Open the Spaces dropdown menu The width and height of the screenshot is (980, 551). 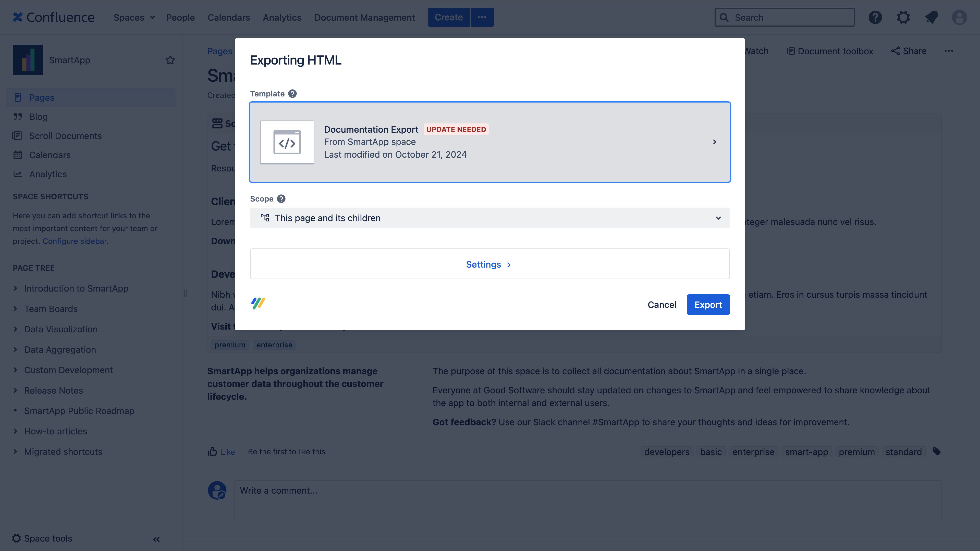tap(134, 18)
